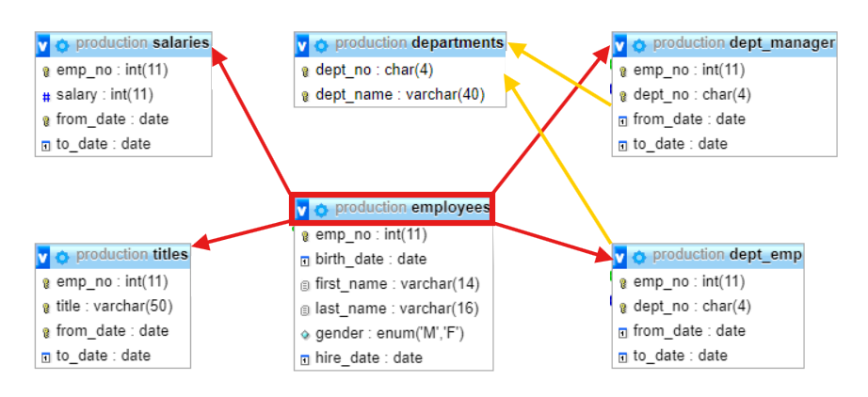Open the gear options on dept_manager table
This screenshot has height=397, width=868.
pyautogui.click(x=639, y=45)
